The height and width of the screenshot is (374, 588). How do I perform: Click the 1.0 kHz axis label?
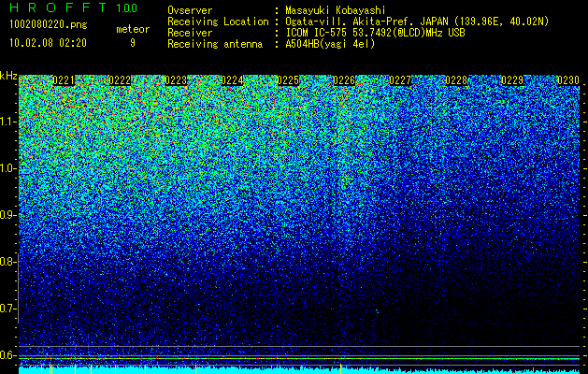7,168
